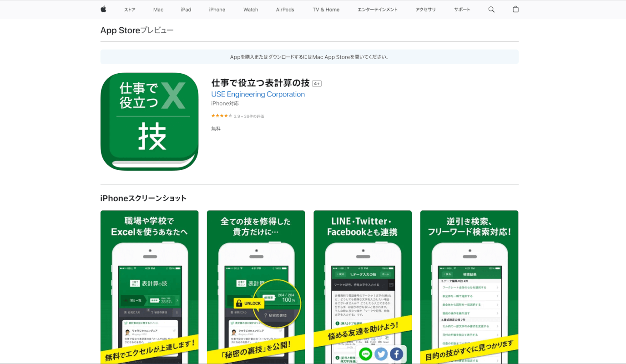Viewport: 626px width, 364px height.
Task: Click the USE Engineering Corporation developer link
Action: coord(258,94)
